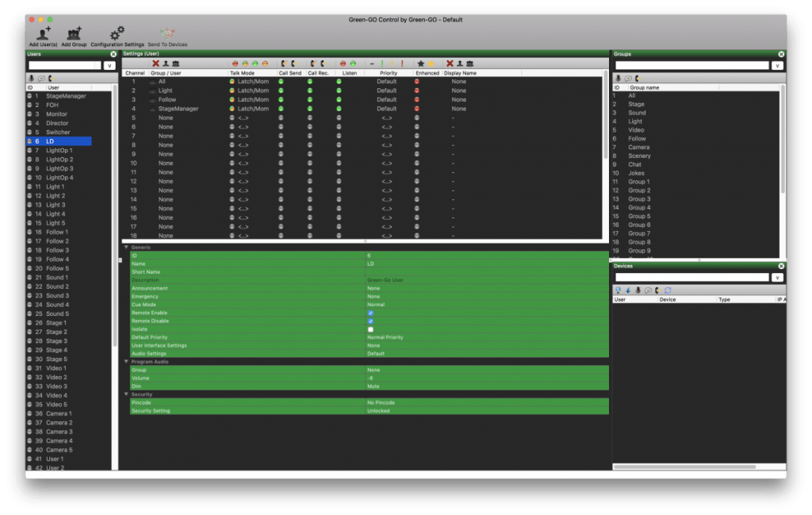The image size is (812, 515).
Task: Click the Devices panel horizontal scrollbar
Action: tap(684, 467)
